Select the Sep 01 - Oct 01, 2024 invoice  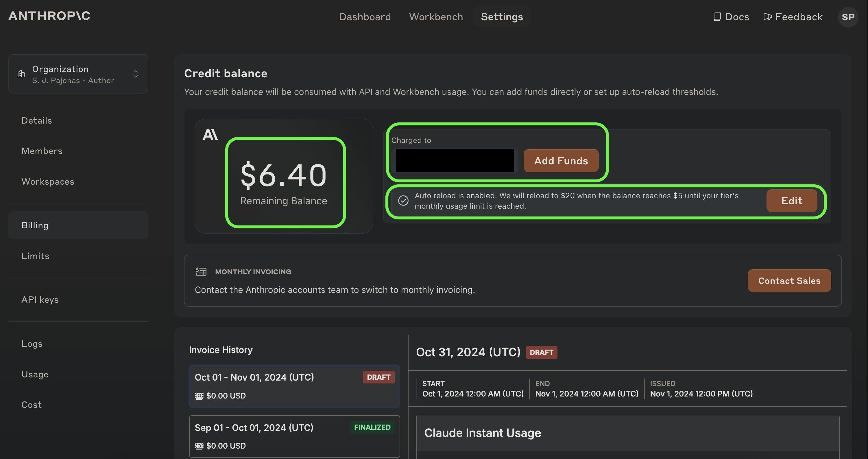pos(295,436)
